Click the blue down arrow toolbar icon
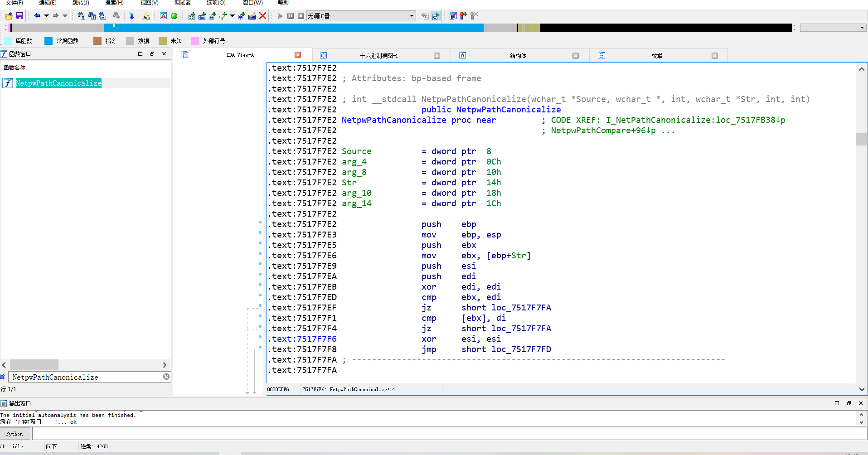 pyautogui.click(x=131, y=16)
